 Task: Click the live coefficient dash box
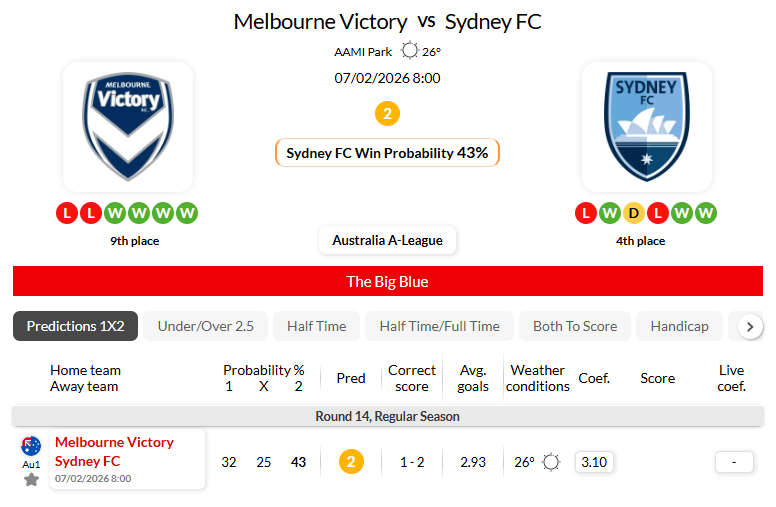(733, 462)
